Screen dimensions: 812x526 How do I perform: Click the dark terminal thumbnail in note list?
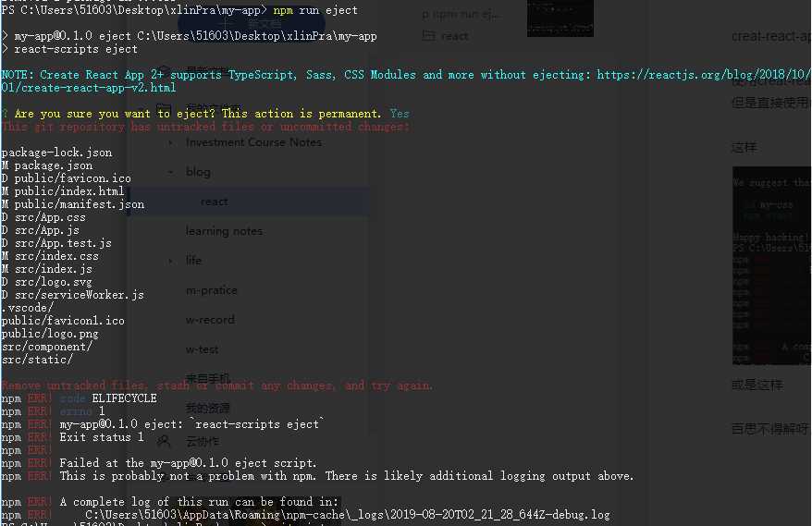560,18
